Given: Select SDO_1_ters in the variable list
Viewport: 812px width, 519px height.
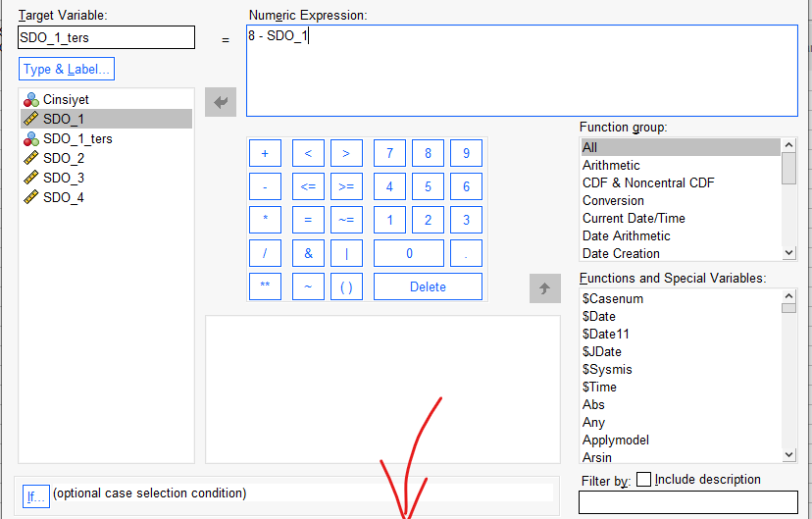Looking at the screenshot, I should [x=106, y=138].
